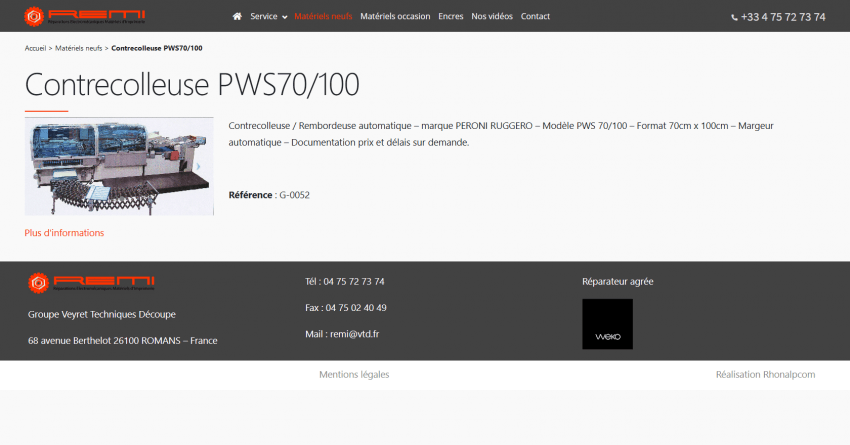Expand the Service dropdown menu

(268, 16)
